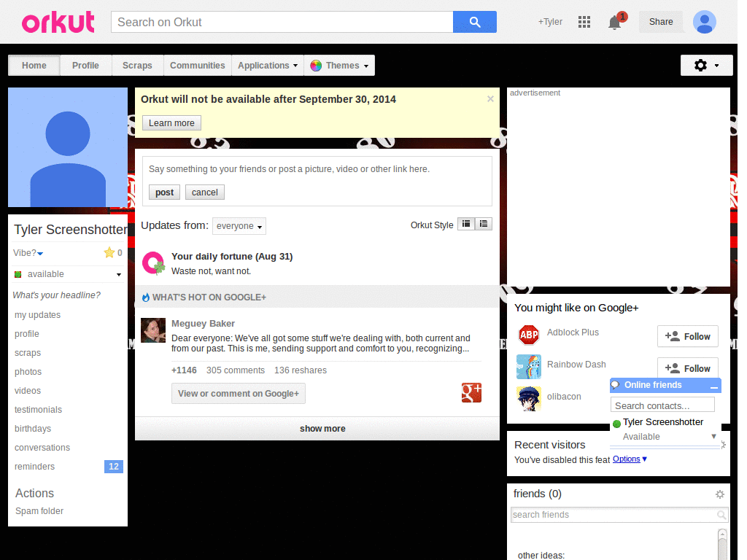The width and height of the screenshot is (747, 560).
Task: Open the account avatar in header
Action: click(705, 22)
